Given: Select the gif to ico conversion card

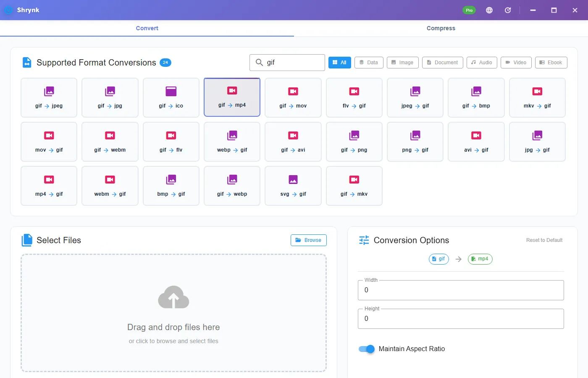Looking at the screenshot, I should [x=171, y=97].
